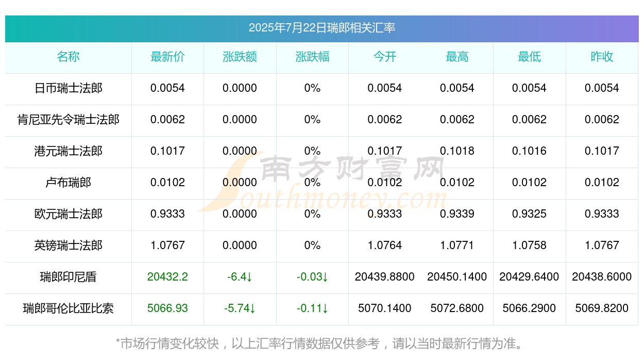Click the 最低 value '1.0758'
This screenshot has height=360, width=644.
[x=530, y=246]
